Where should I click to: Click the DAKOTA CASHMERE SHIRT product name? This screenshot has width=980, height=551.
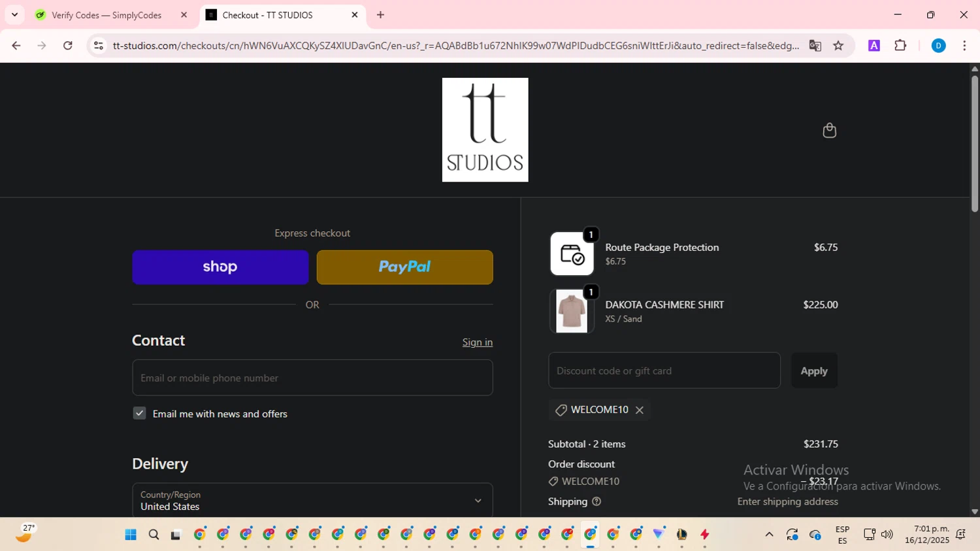coord(664,305)
